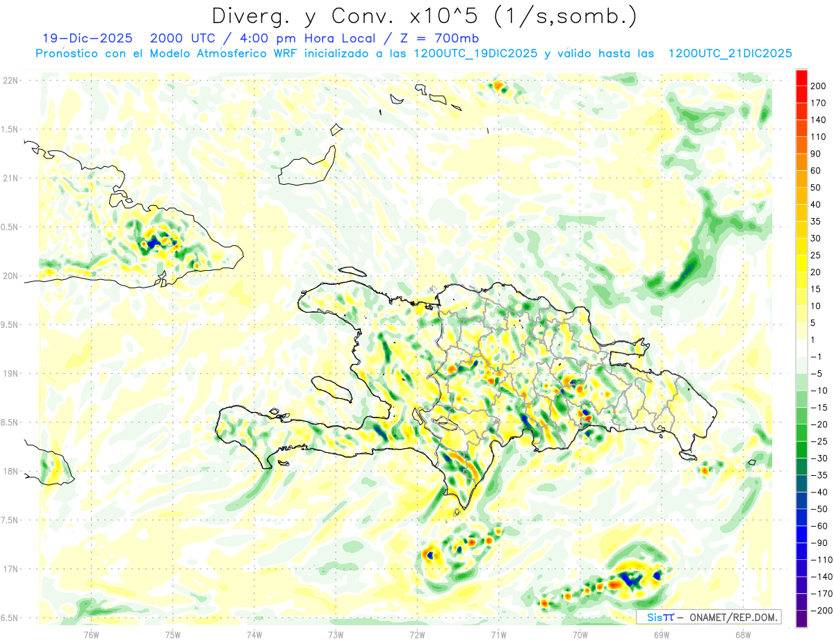Click the -110 color scale value
Viewport: 834px width, 644px height.
click(x=821, y=560)
